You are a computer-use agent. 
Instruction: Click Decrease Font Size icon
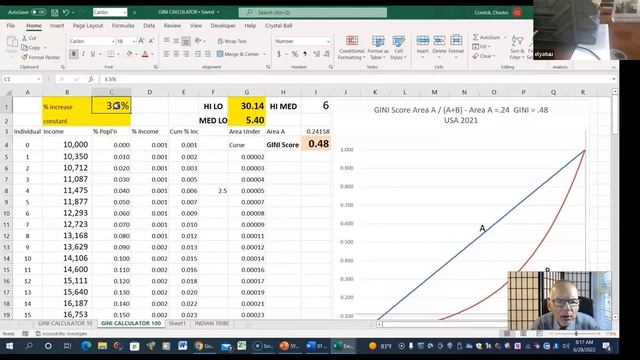151,41
